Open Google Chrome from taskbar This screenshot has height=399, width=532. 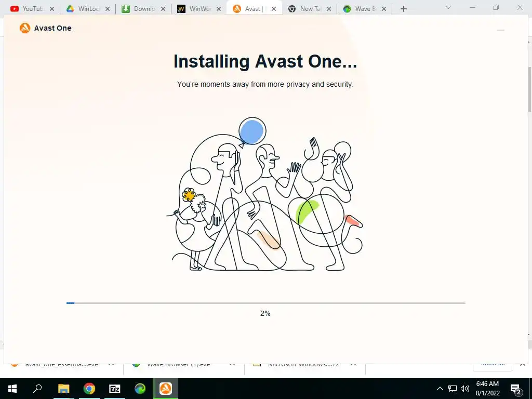click(89, 389)
